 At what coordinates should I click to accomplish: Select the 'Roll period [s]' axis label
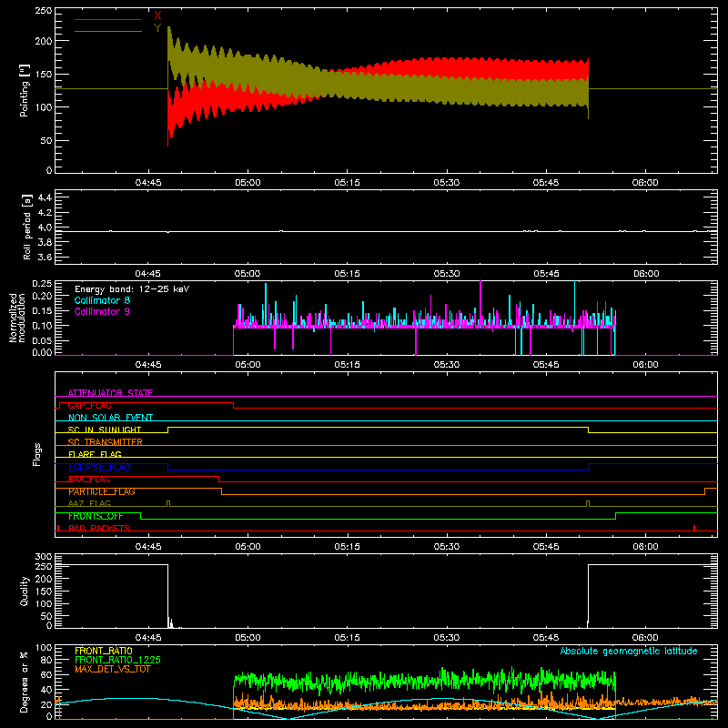[27, 227]
